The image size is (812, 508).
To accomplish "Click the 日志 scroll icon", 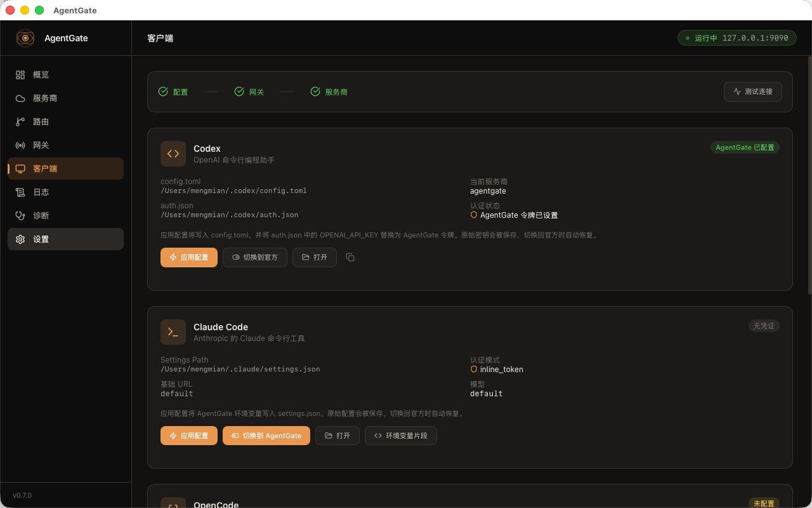I will pos(20,192).
